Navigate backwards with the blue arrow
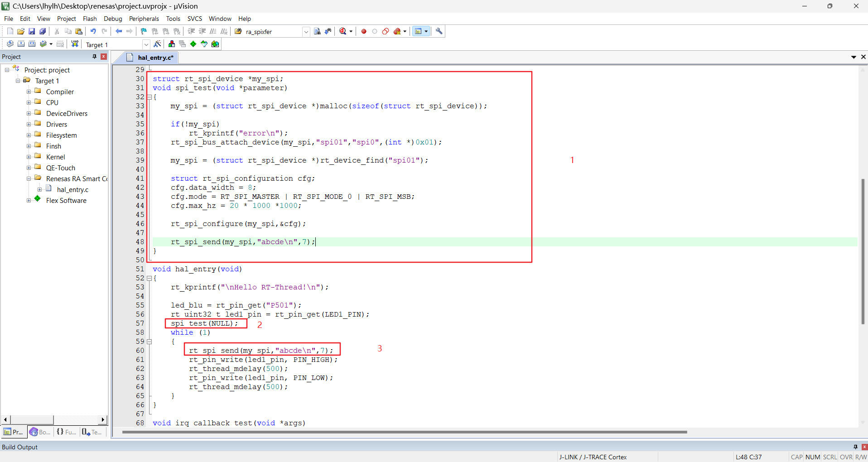868x462 pixels. coord(119,31)
